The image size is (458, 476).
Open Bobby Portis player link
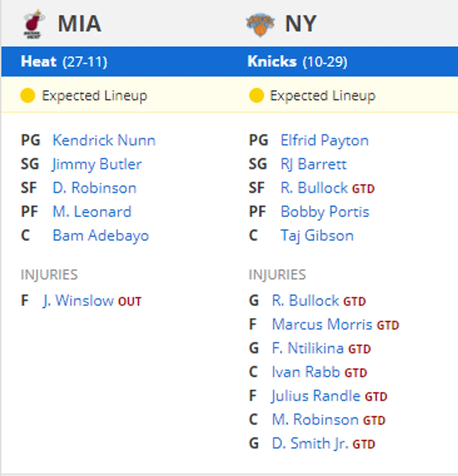325,212
